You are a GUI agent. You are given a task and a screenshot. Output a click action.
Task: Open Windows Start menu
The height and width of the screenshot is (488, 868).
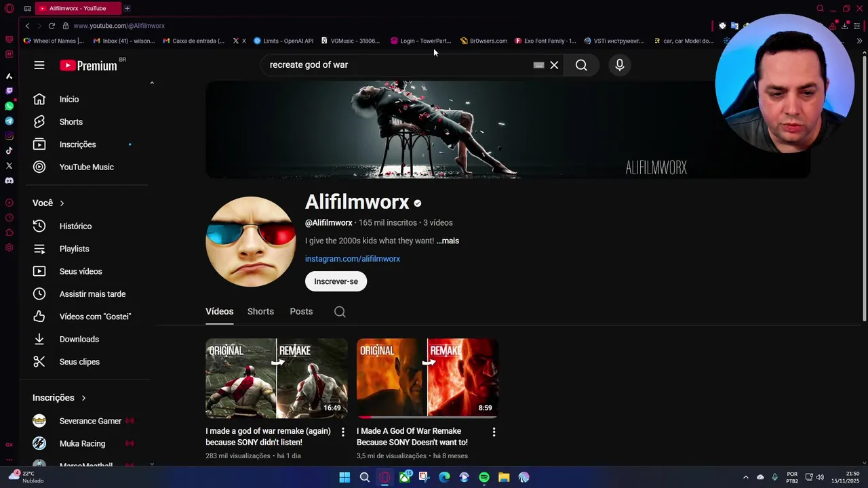click(x=344, y=477)
